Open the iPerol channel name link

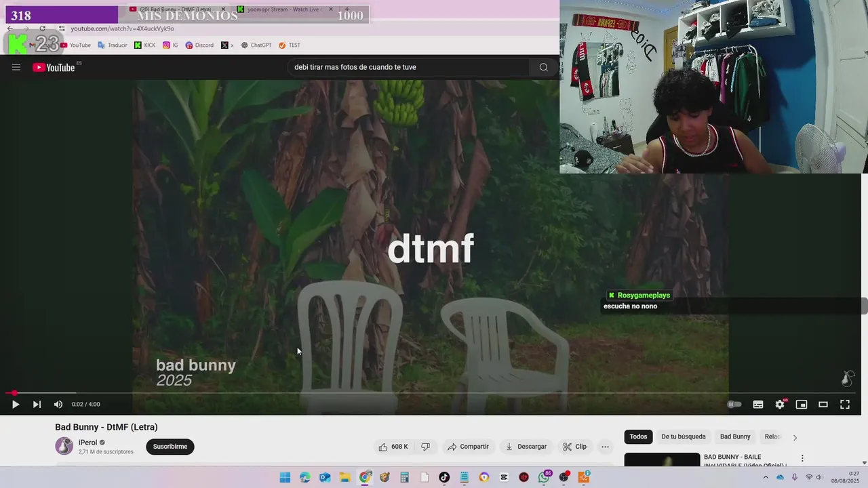click(x=88, y=443)
